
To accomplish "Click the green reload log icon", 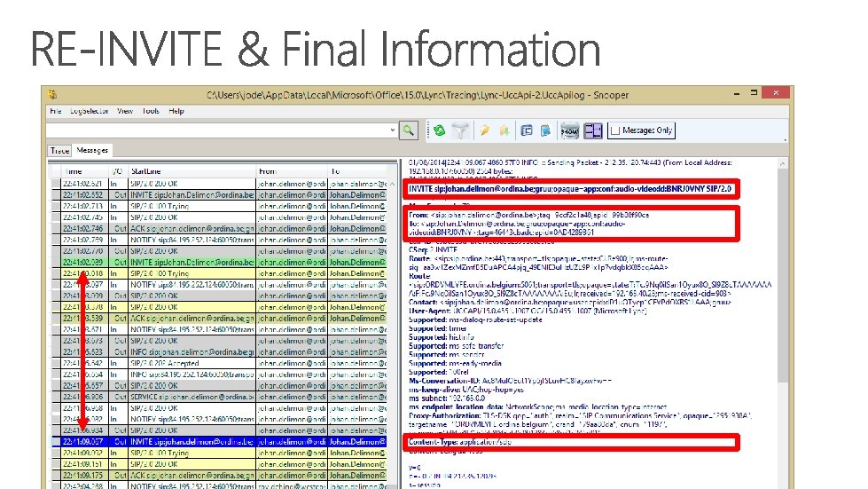I will tap(439, 130).
